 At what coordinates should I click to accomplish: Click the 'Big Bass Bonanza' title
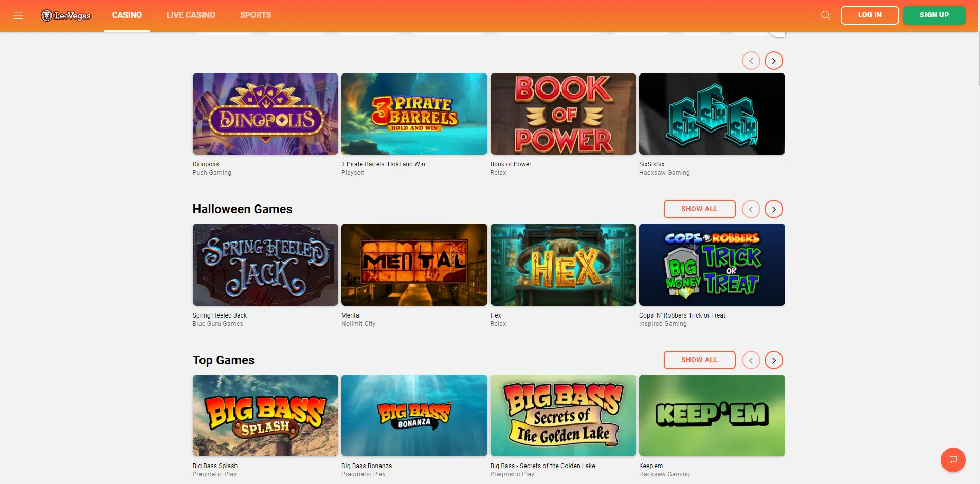[x=367, y=466]
